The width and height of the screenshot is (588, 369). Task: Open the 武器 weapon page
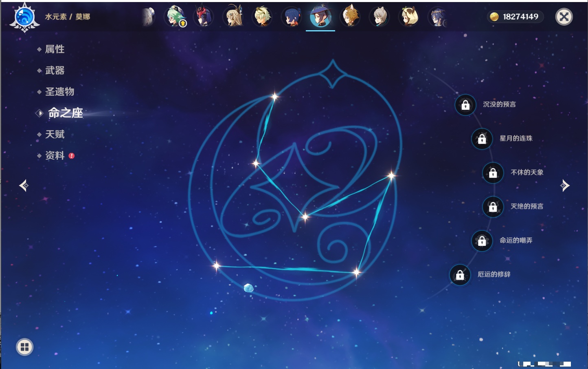click(x=55, y=71)
